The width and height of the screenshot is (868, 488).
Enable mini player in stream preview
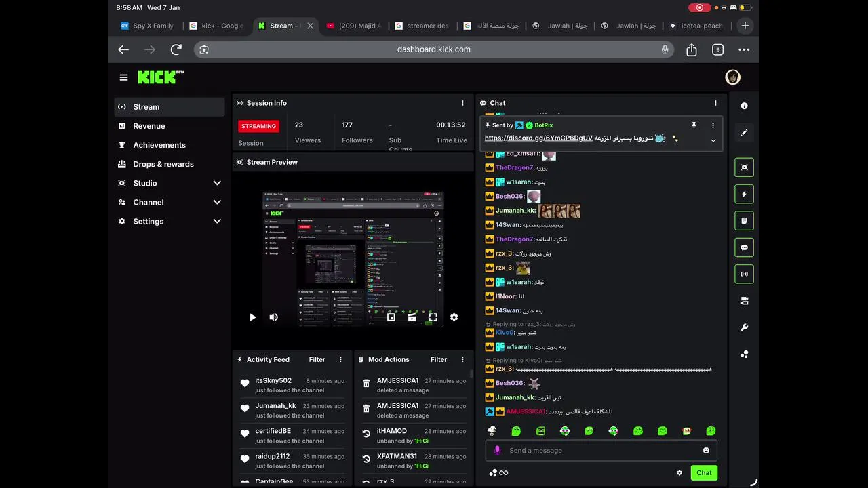point(391,317)
